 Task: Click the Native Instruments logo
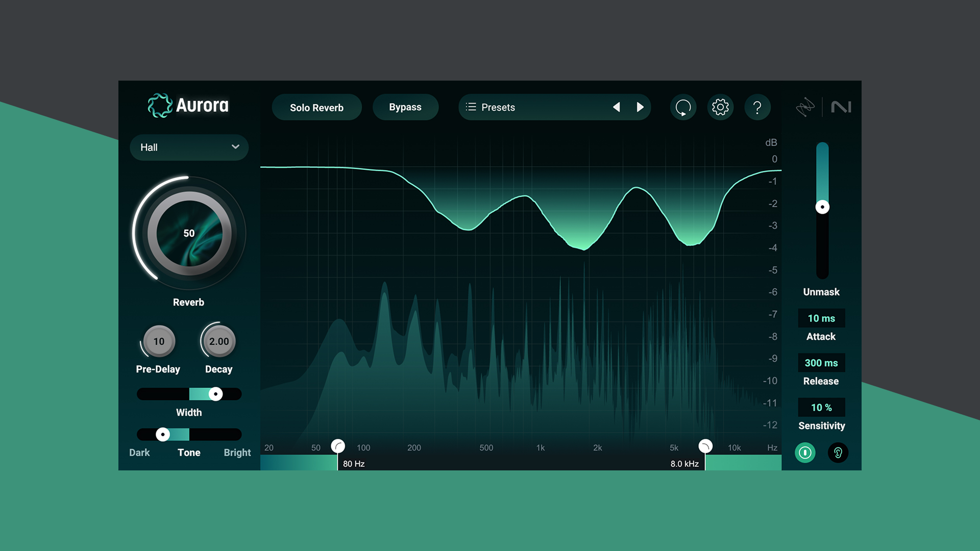pos(842,107)
